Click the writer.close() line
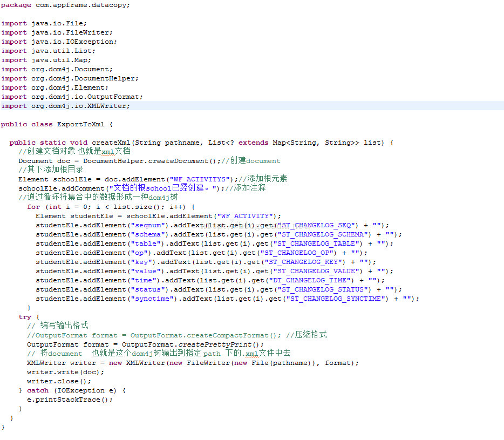This screenshot has height=440, width=504. click(x=59, y=381)
